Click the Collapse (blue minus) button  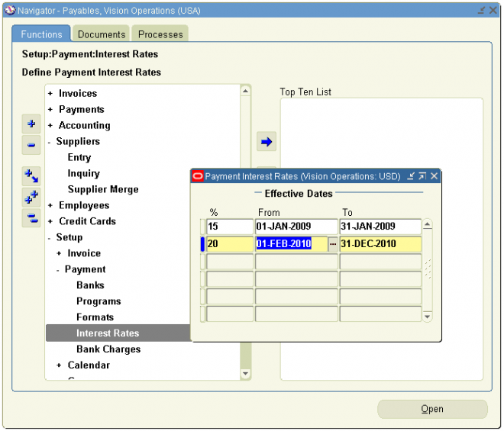(x=31, y=145)
